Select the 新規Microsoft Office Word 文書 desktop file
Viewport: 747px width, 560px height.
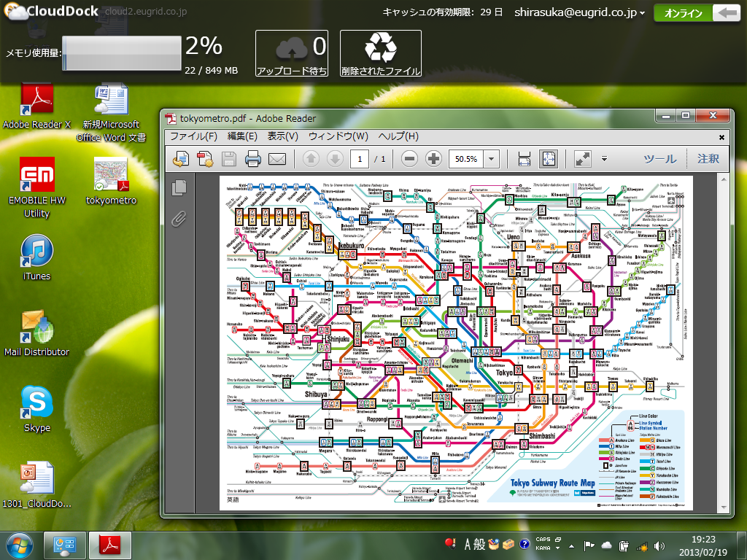[111, 113]
